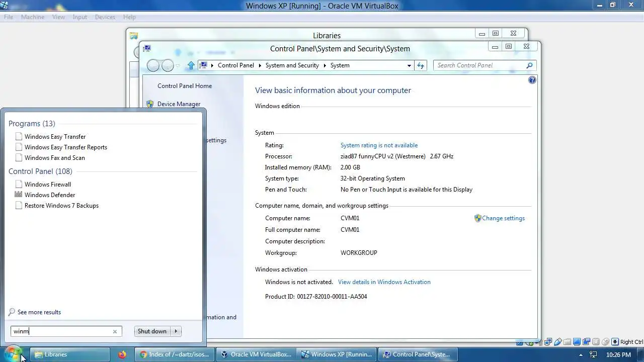The image size is (644, 362).
Task: Click the Libraries window title folder icon
Action: pos(133,36)
